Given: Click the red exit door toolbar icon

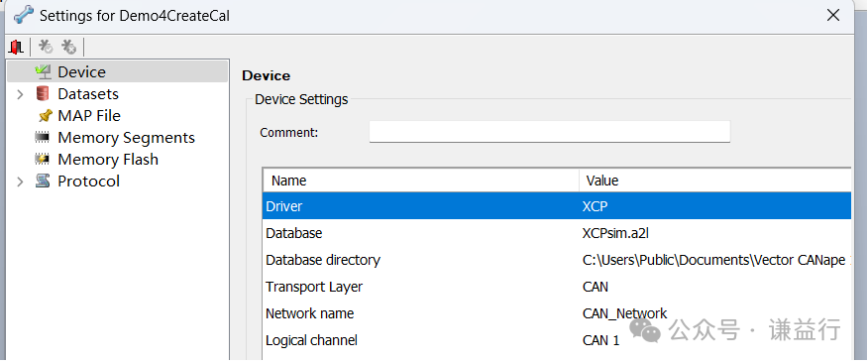Looking at the screenshot, I should (16, 47).
